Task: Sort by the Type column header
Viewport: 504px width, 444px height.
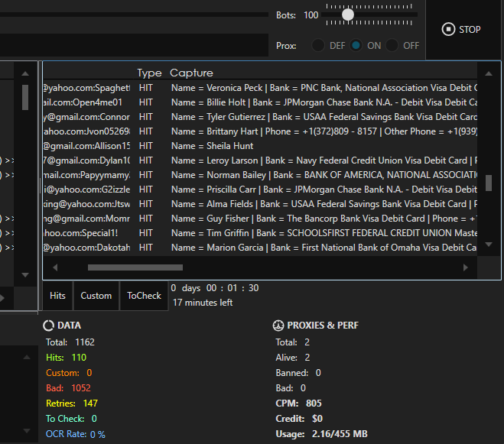Action: coord(149,73)
